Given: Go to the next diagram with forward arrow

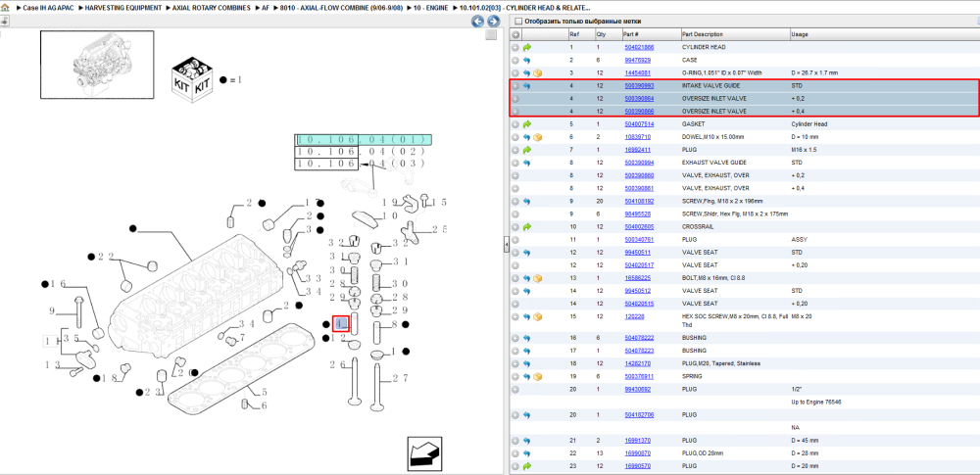Looking at the screenshot, I should tap(493, 22).
